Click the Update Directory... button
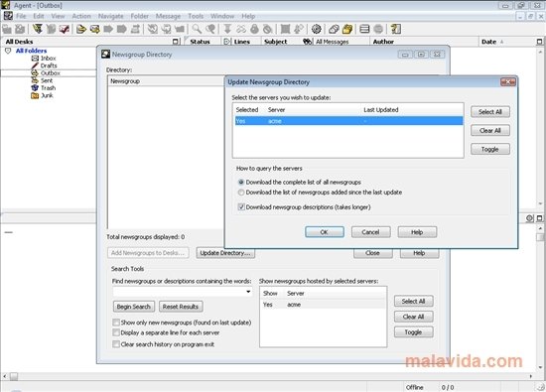Viewport: 546px width, 392px height. 225,253
